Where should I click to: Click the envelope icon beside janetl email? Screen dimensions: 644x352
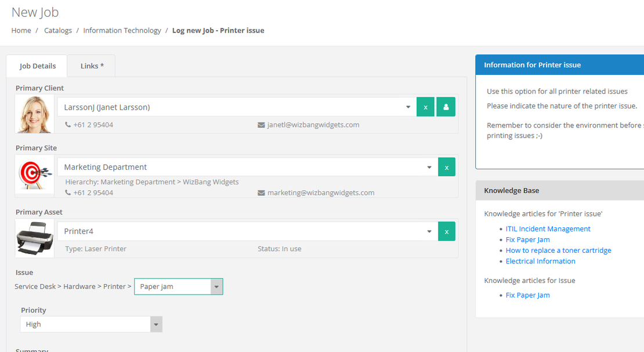261,125
